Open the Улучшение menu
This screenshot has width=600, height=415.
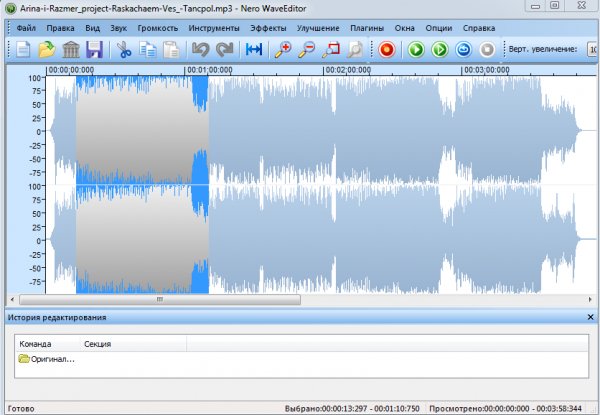318,28
